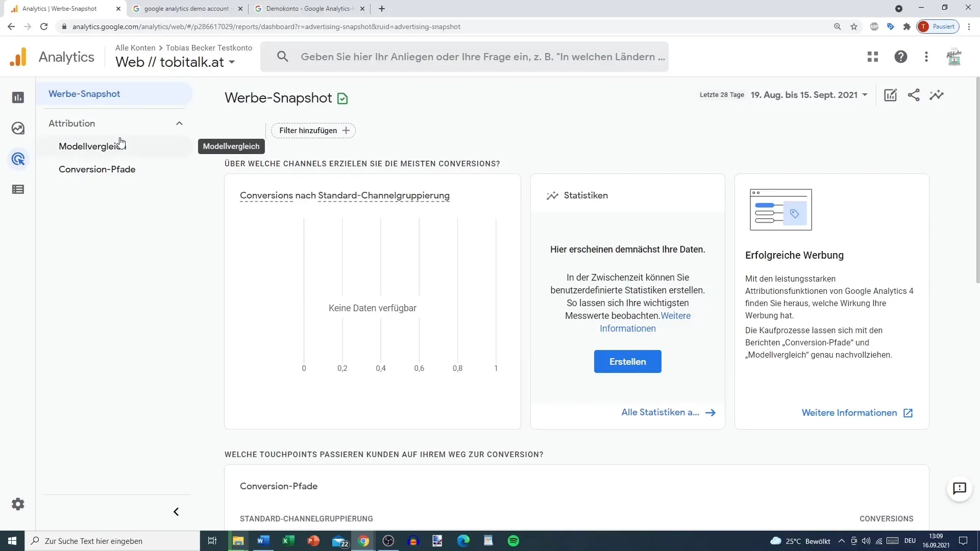Open Excel from the taskbar
The height and width of the screenshot is (551, 980).
pos(288,541)
